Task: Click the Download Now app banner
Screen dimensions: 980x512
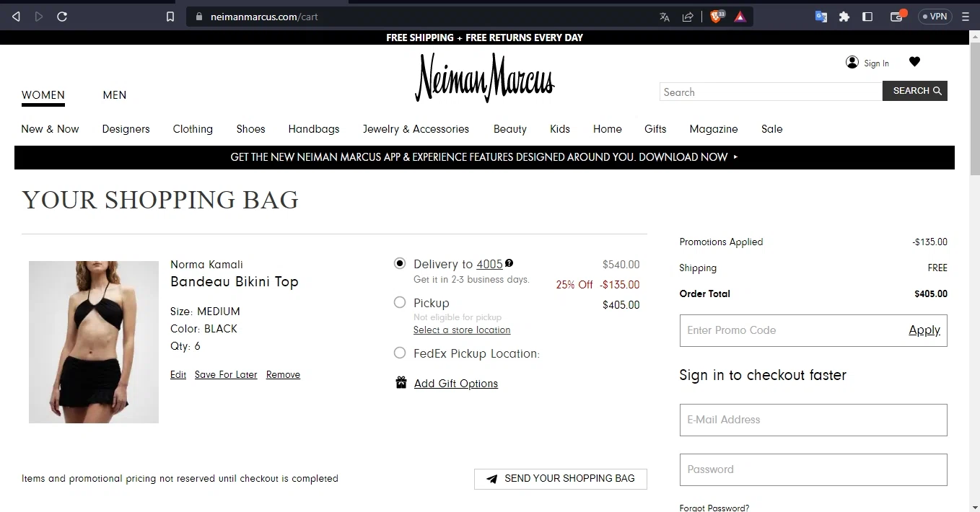Action: tap(484, 157)
